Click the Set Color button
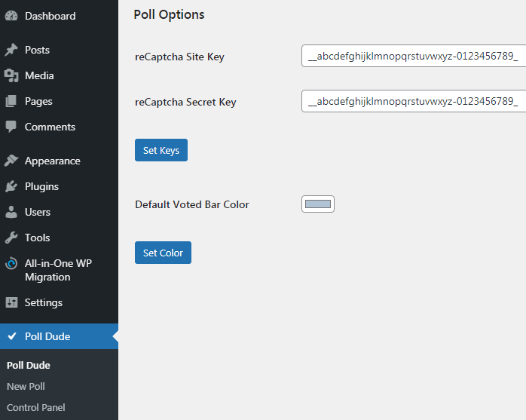The height and width of the screenshot is (420, 526). pyautogui.click(x=163, y=253)
